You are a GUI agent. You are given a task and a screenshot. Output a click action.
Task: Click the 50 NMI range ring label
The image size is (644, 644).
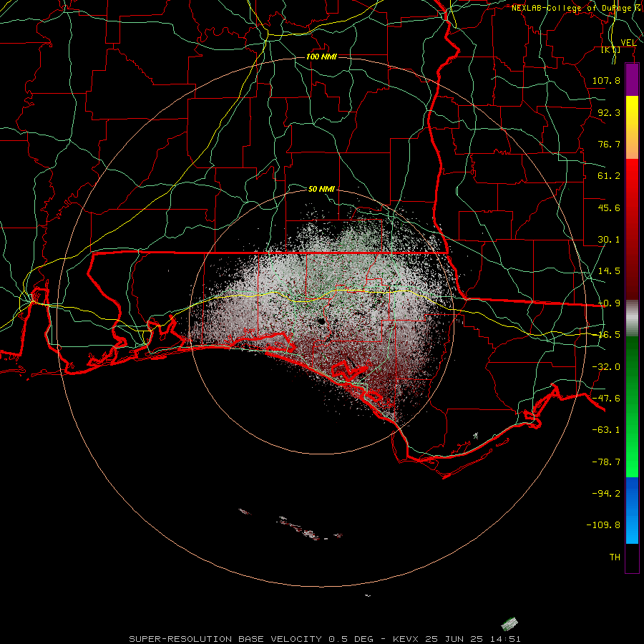(x=321, y=189)
